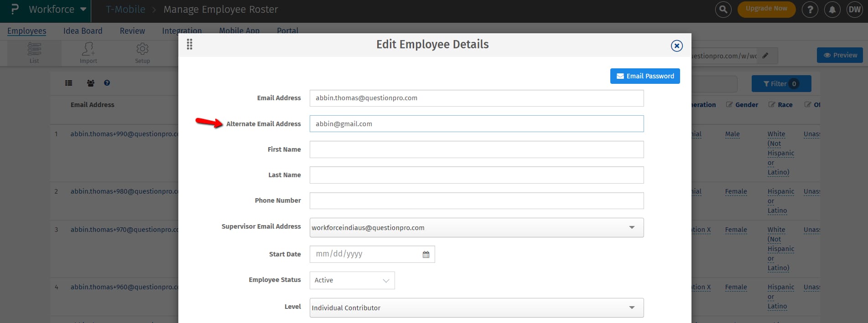Click the Alternate Email Address field
Screen dimensions: 868x323
pyautogui.click(x=476, y=124)
